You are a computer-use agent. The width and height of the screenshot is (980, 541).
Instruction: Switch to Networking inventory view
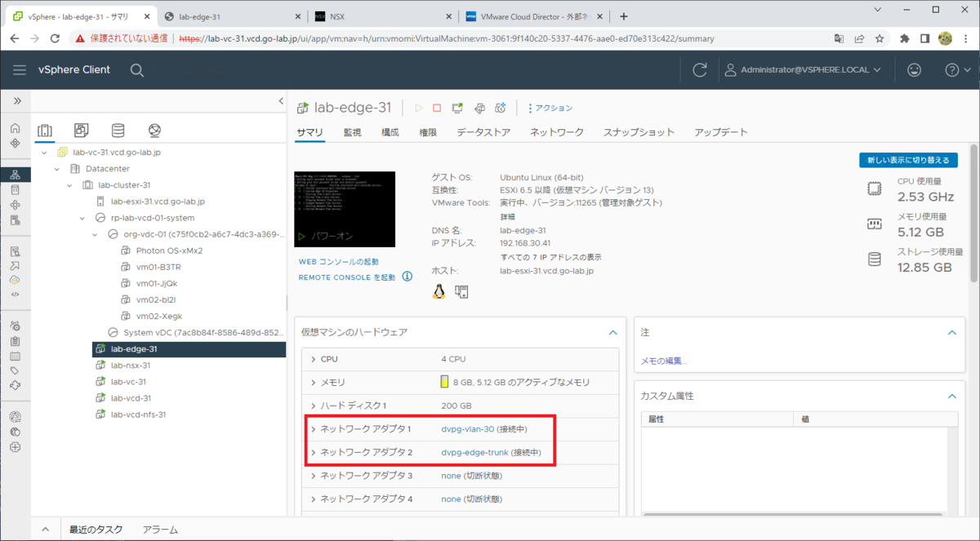(x=154, y=131)
